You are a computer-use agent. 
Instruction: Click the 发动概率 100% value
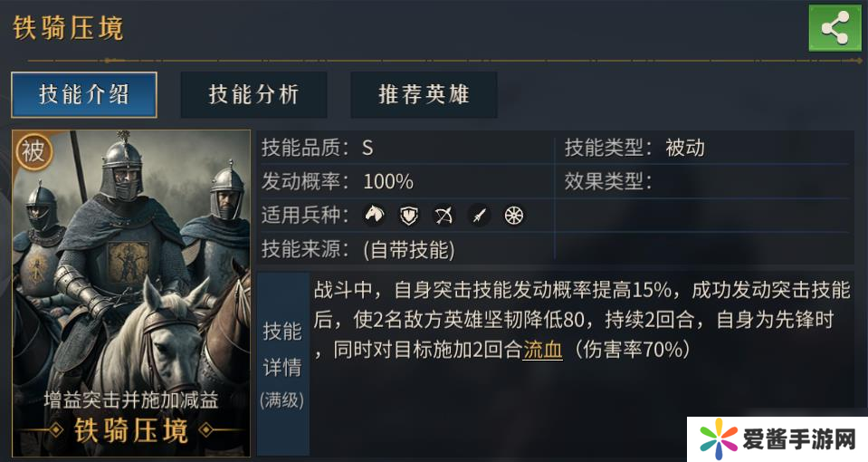pyautogui.click(x=388, y=181)
